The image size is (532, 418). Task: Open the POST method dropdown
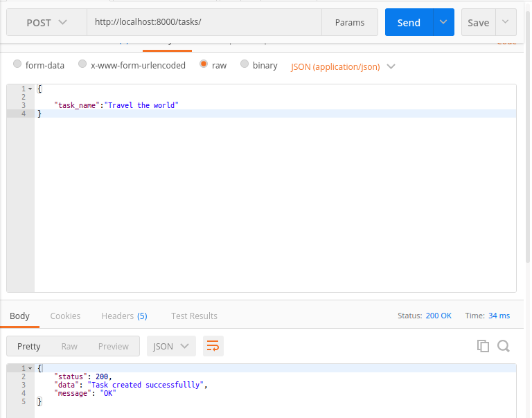point(46,22)
